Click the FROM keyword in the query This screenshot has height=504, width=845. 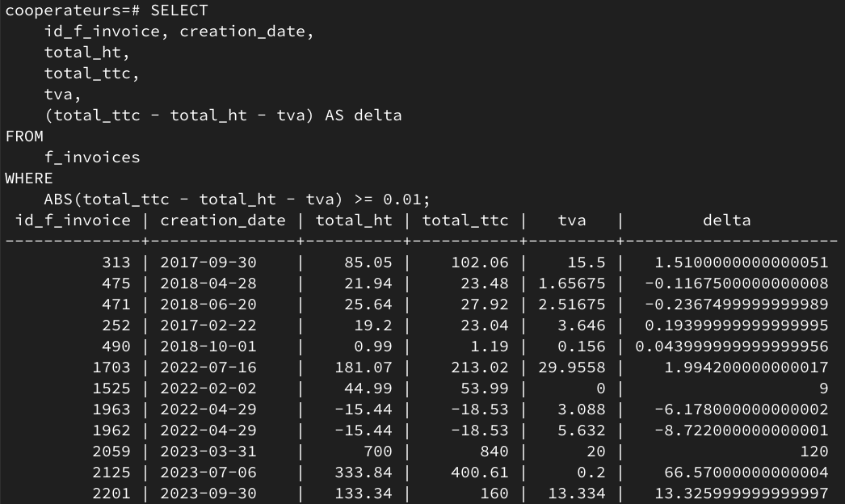click(x=24, y=136)
